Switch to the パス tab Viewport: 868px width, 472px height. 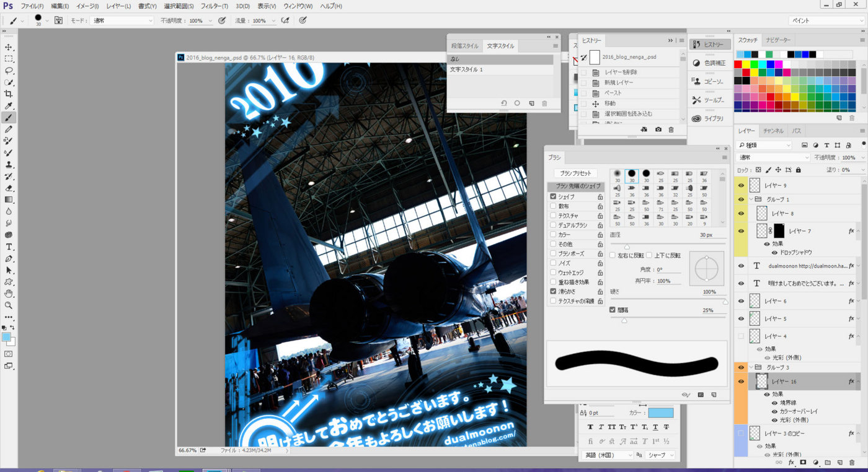pyautogui.click(x=797, y=131)
